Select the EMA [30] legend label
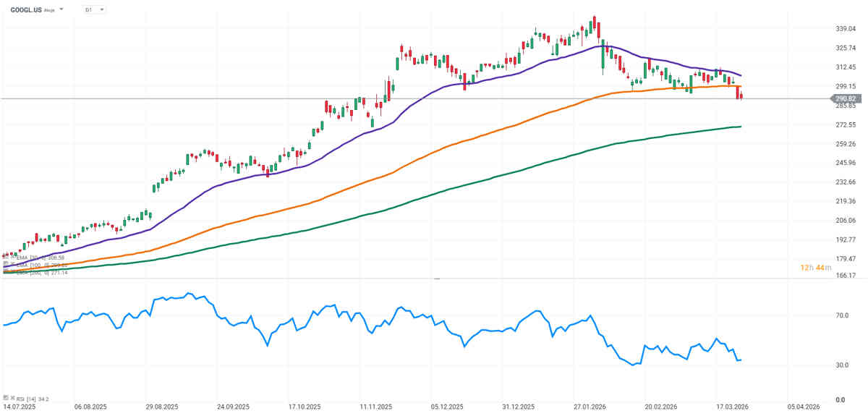This screenshot has height=416, width=868. [27, 258]
